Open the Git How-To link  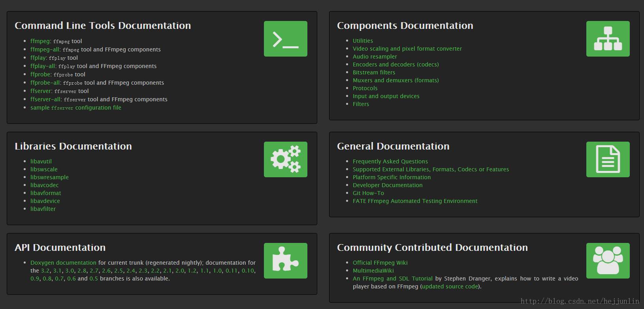click(x=368, y=193)
